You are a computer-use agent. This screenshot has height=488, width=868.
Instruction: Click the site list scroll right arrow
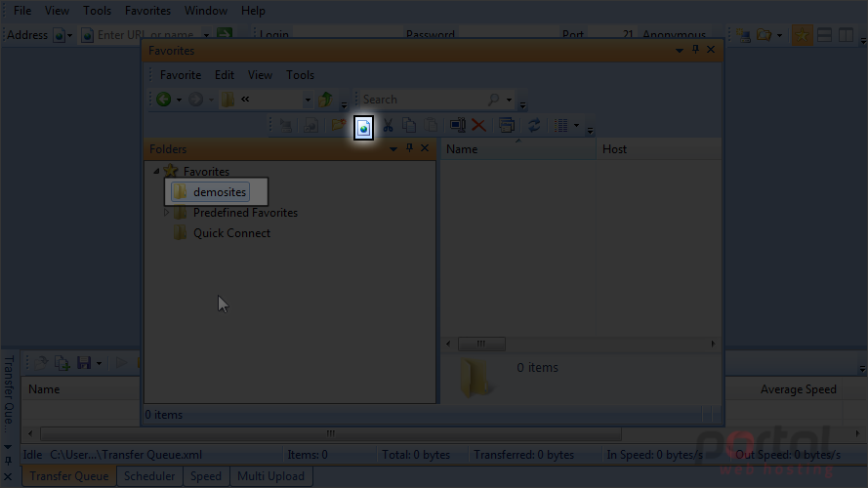tap(713, 344)
